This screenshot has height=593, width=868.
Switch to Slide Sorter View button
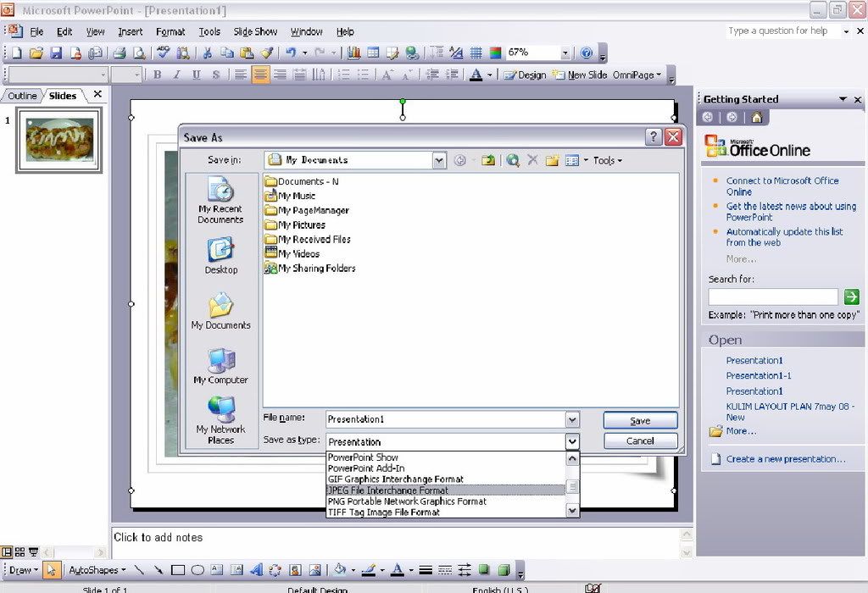(x=20, y=552)
